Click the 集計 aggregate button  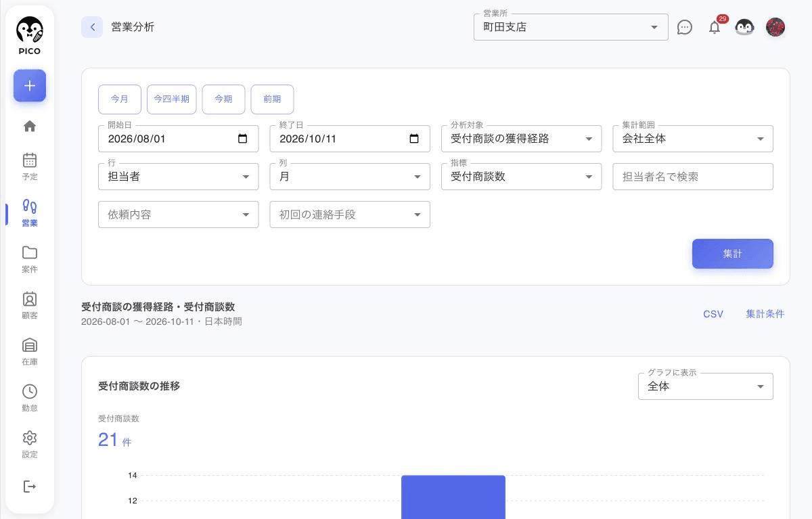(x=733, y=254)
